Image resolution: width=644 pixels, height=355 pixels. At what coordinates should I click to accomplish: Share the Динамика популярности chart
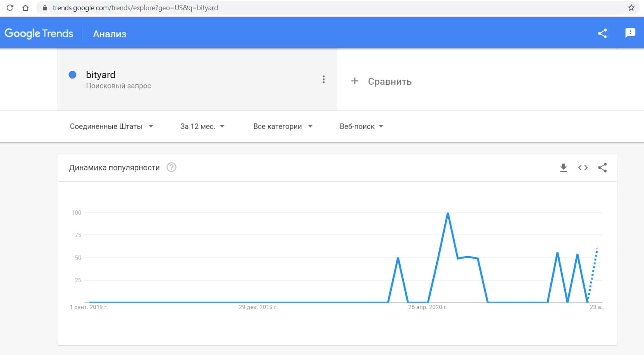(602, 168)
